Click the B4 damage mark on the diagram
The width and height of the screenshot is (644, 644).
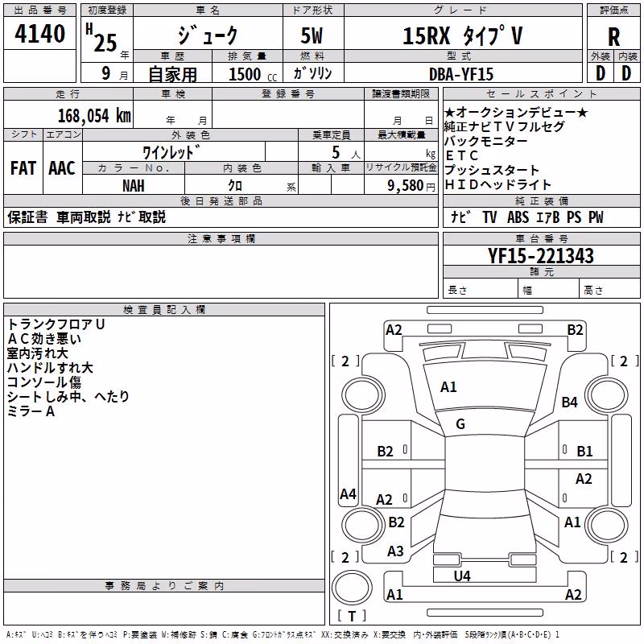coord(570,402)
